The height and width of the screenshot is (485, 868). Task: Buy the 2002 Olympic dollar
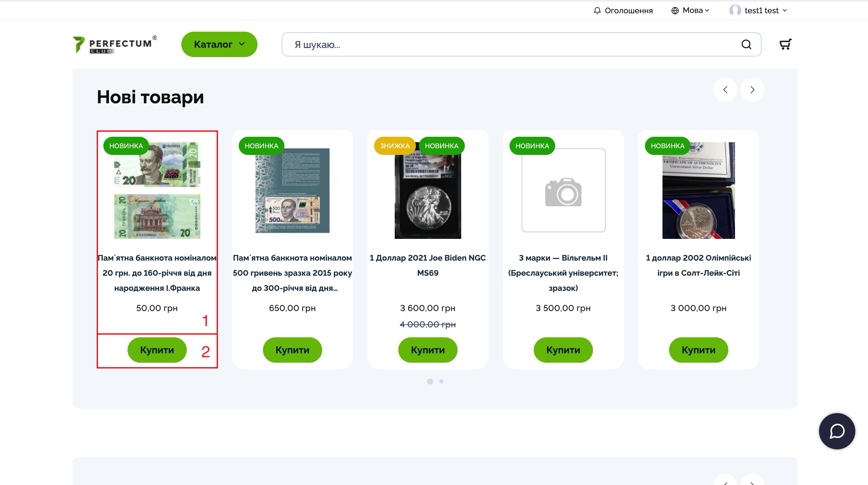tap(698, 350)
